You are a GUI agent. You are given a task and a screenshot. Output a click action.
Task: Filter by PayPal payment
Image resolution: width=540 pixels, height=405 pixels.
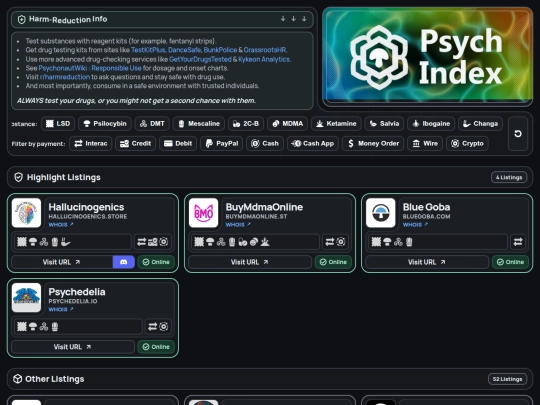tap(221, 144)
